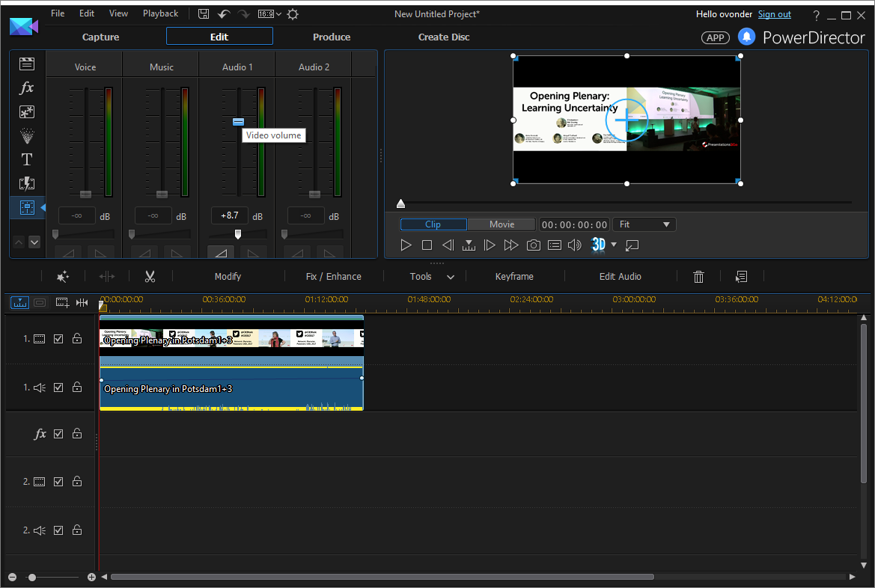Open the Playback menu
Viewport: 875px width, 588px height.
(x=160, y=13)
